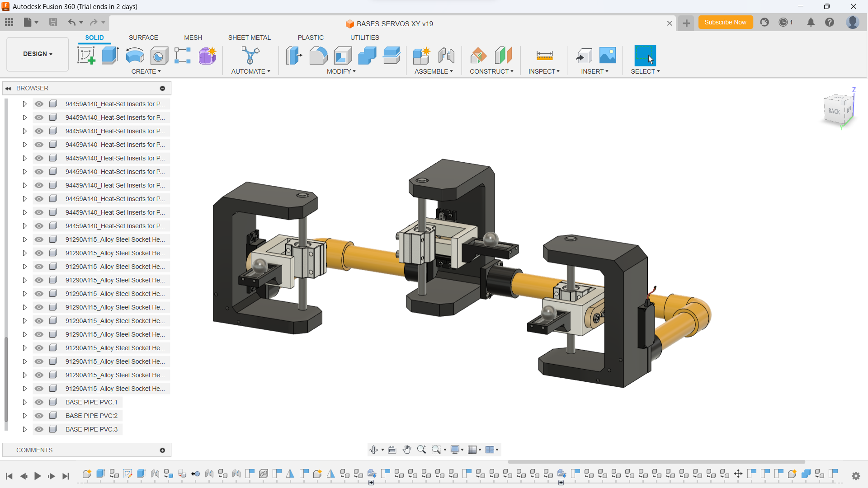This screenshot has width=868, height=488.
Task: Click the Subscribe Now button
Action: (x=725, y=22)
